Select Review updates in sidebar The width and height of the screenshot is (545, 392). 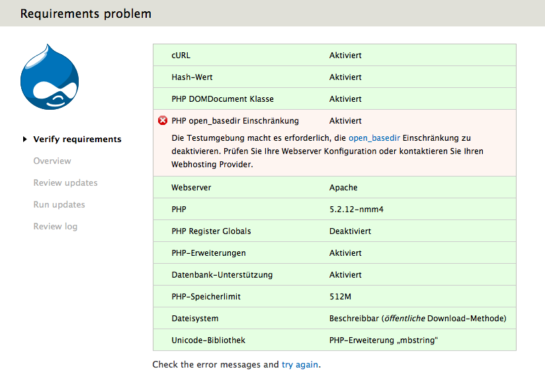click(x=65, y=183)
